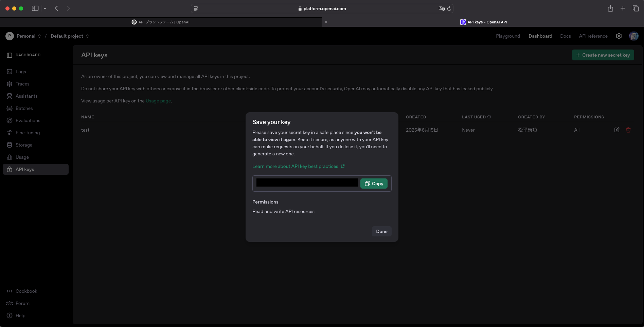The width and height of the screenshot is (644, 327).
Task: Delete the test API key
Action: coord(628,130)
